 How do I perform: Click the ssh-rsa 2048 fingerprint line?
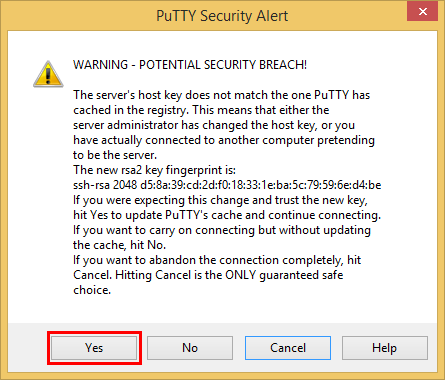227,185
